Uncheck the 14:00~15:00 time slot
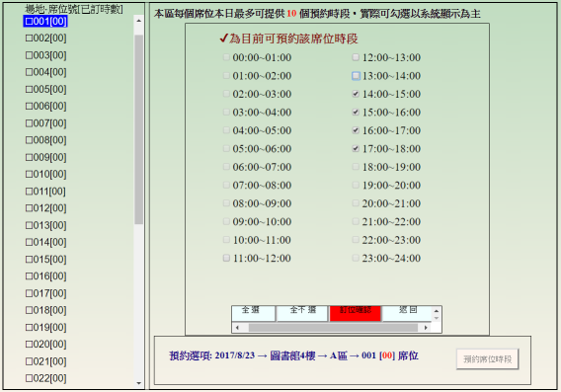 pyautogui.click(x=356, y=94)
